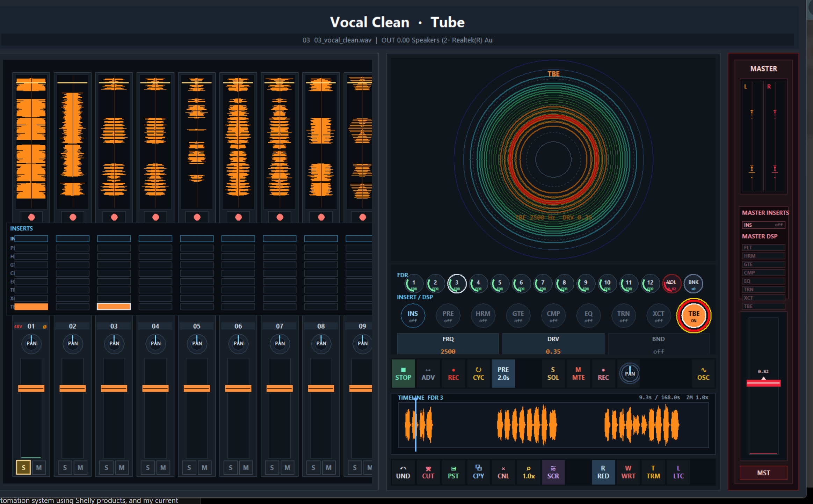The height and width of the screenshot is (504, 813).
Task: Click the CNL cancel button
Action: [x=503, y=472]
